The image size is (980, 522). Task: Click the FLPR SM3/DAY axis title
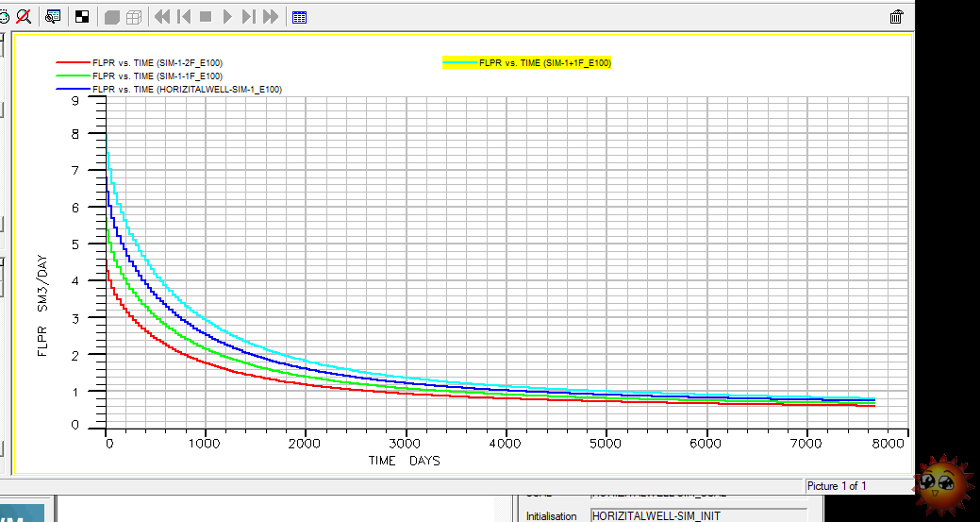[x=42, y=307]
